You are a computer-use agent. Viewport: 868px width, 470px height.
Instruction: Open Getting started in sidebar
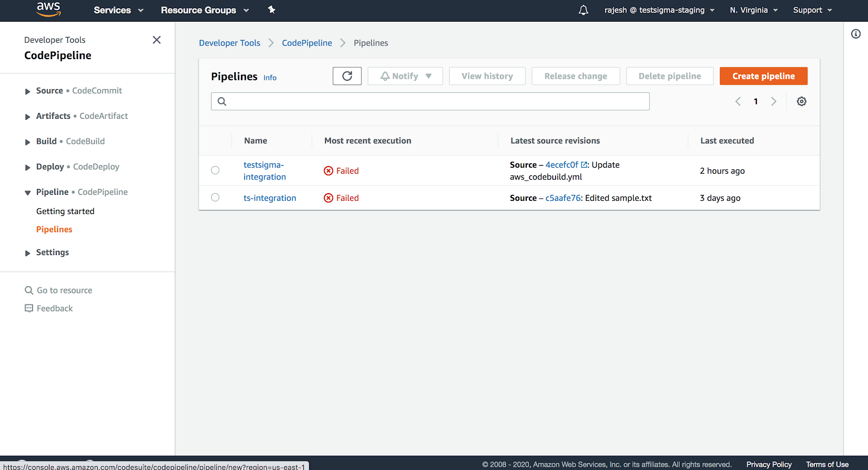tap(65, 211)
